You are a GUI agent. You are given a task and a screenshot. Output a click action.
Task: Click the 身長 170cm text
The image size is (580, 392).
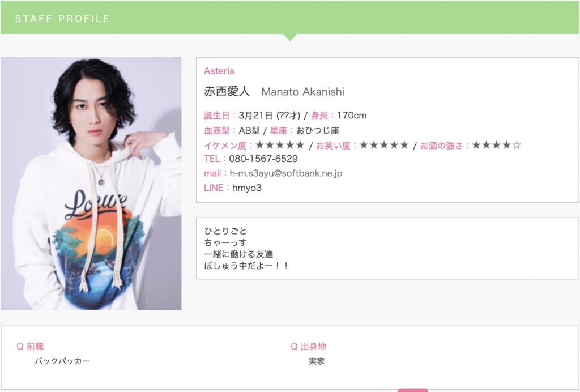coord(339,116)
